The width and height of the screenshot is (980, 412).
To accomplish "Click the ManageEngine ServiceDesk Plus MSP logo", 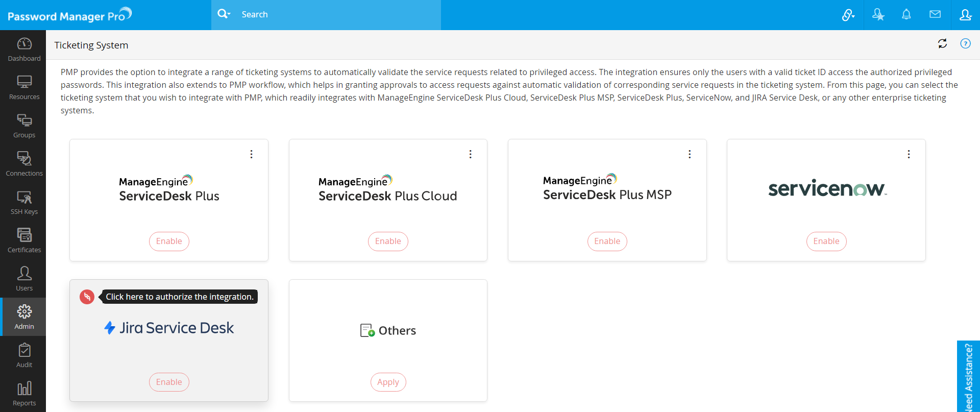I will pos(607,187).
